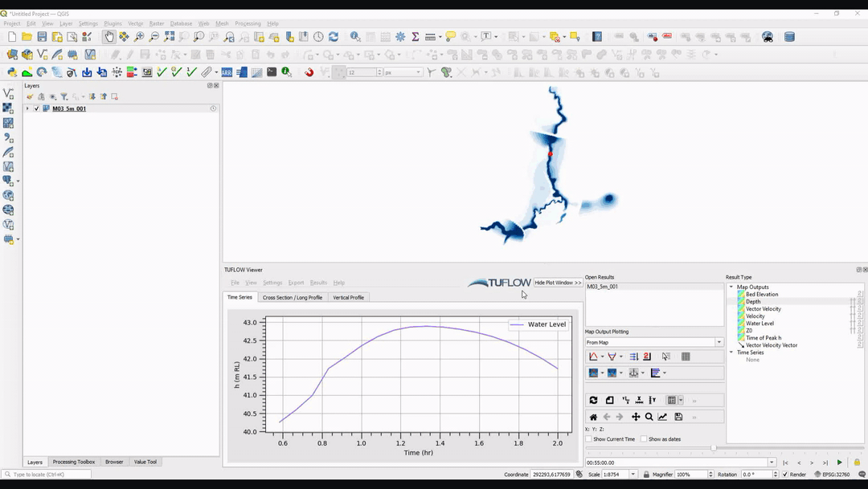Open the pan tool in TUFLOW Viewer toolbar
The height and width of the screenshot is (489, 868).
[636, 417]
